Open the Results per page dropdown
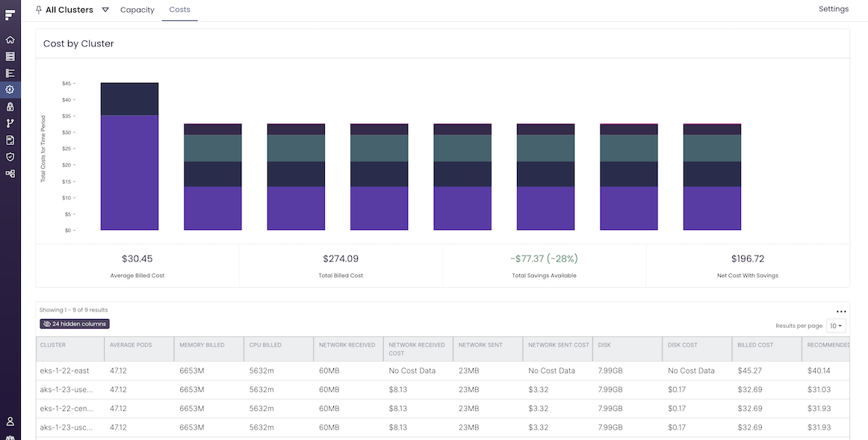 tap(836, 326)
